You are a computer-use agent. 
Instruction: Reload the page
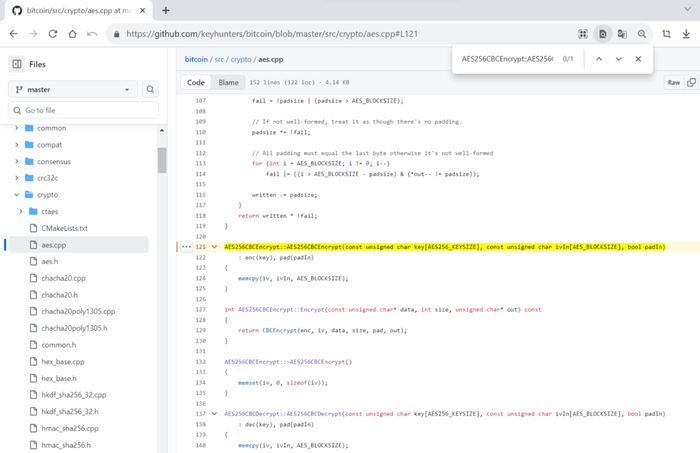click(x=53, y=33)
